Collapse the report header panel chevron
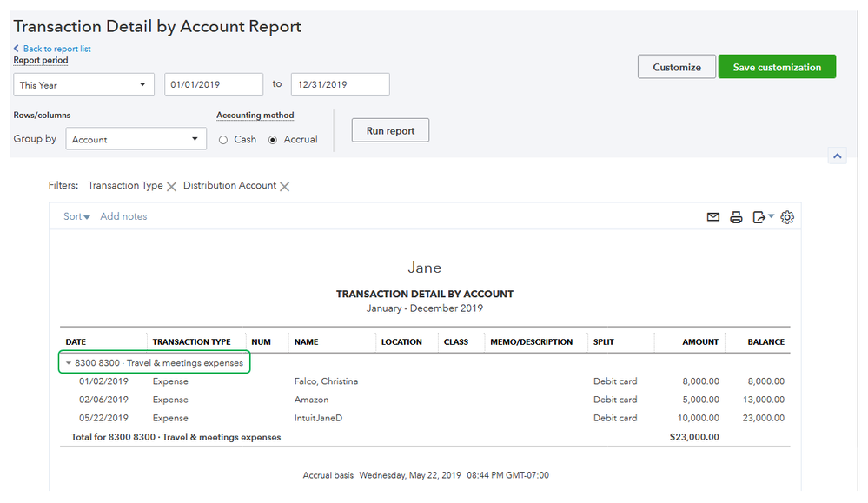This screenshot has width=868, height=503. (x=836, y=156)
